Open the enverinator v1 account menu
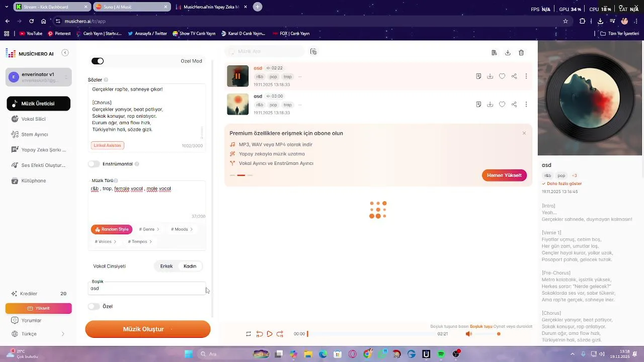The width and height of the screenshot is (644, 362). (39, 77)
